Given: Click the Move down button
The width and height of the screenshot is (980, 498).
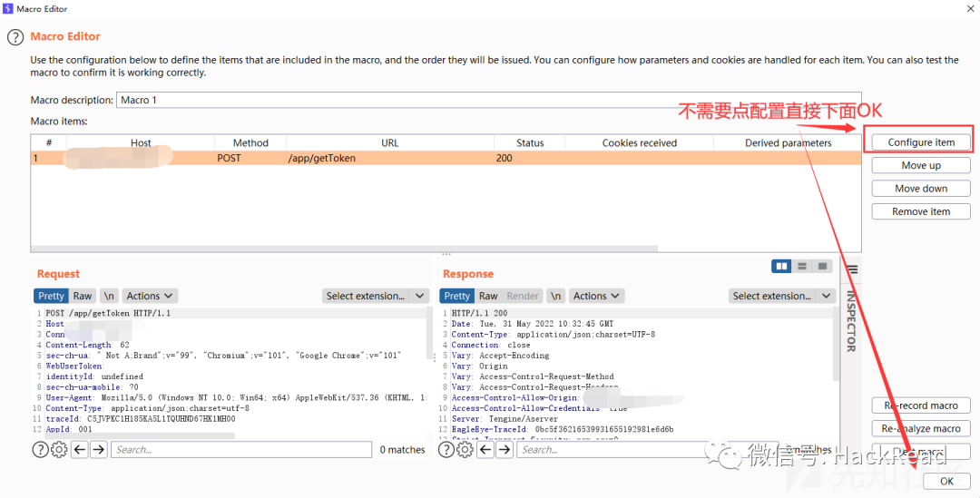Looking at the screenshot, I should point(921,189).
